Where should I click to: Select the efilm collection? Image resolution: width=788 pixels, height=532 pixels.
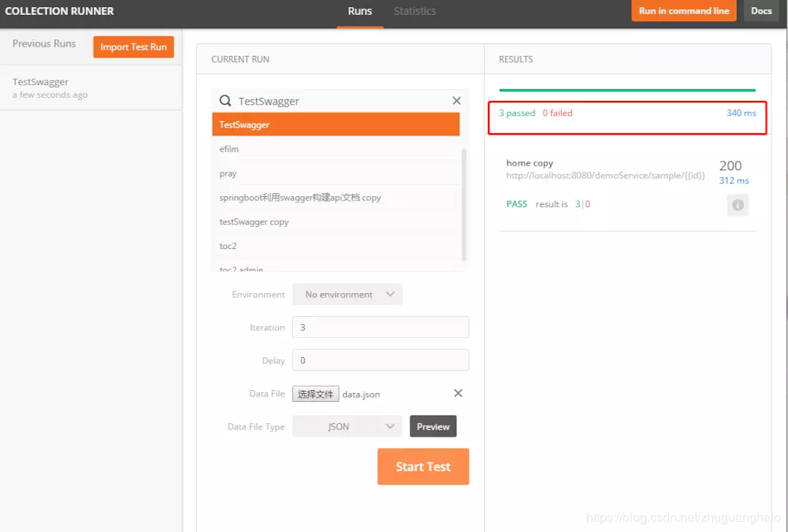tap(336, 149)
